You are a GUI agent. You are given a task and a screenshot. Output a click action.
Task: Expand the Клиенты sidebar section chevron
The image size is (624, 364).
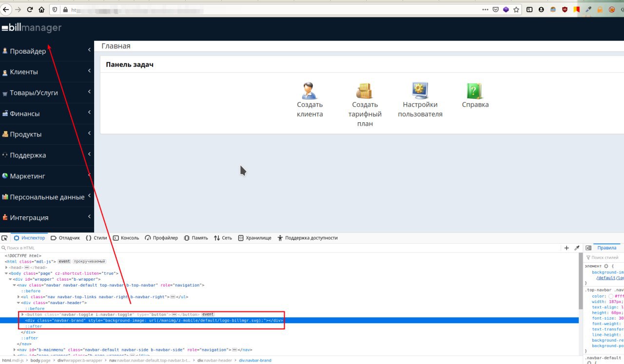[90, 71]
